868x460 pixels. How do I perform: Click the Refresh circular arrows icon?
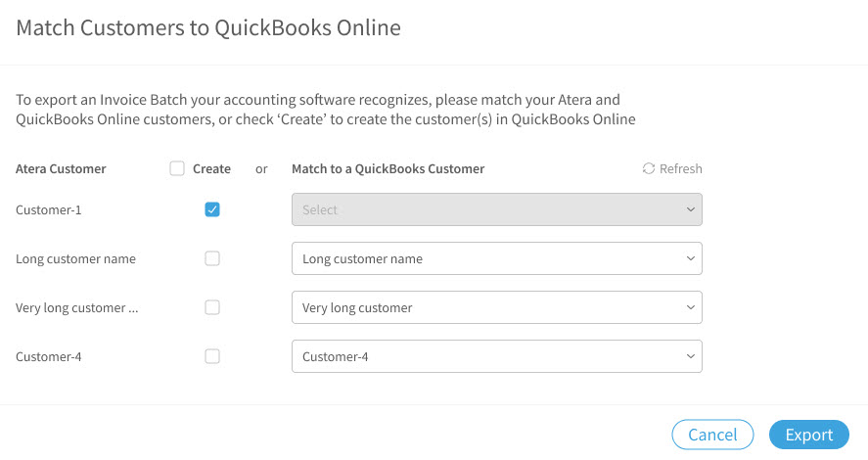[648, 168]
